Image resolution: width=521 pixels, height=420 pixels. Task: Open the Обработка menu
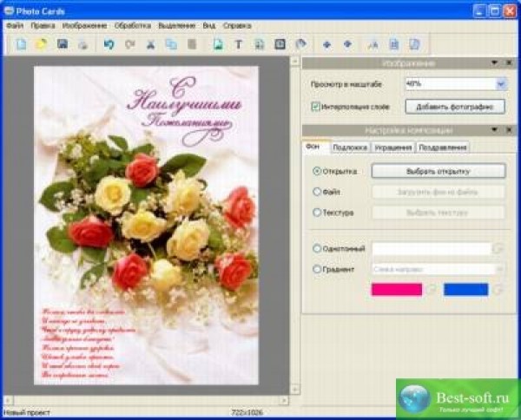click(x=133, y=25)
